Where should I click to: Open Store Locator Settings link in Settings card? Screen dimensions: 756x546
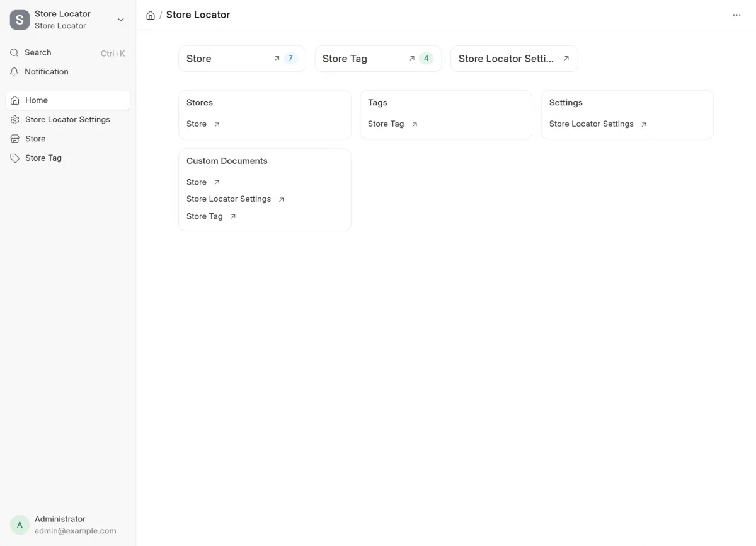click(x=591, y=124)
